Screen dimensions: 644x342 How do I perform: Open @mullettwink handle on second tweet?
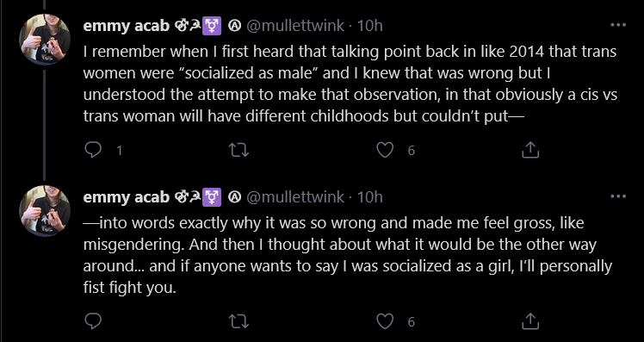[x=295, y=197]
